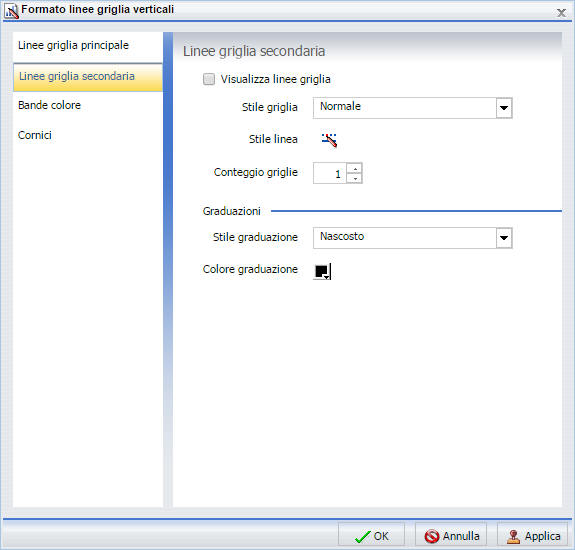Click the Conteggio griglie number field
The height and width of the screenshot is (550, 575).
tap(330, 173)
